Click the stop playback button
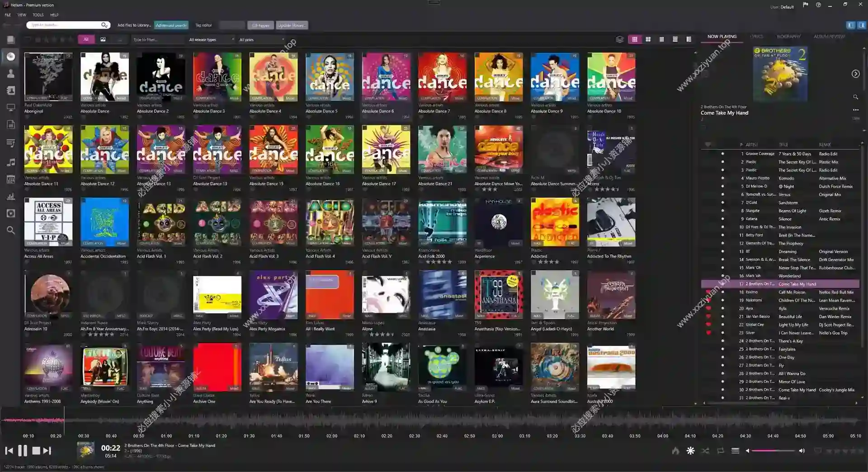The height and width of the screenshot is (472, 868). pos(36,450)
